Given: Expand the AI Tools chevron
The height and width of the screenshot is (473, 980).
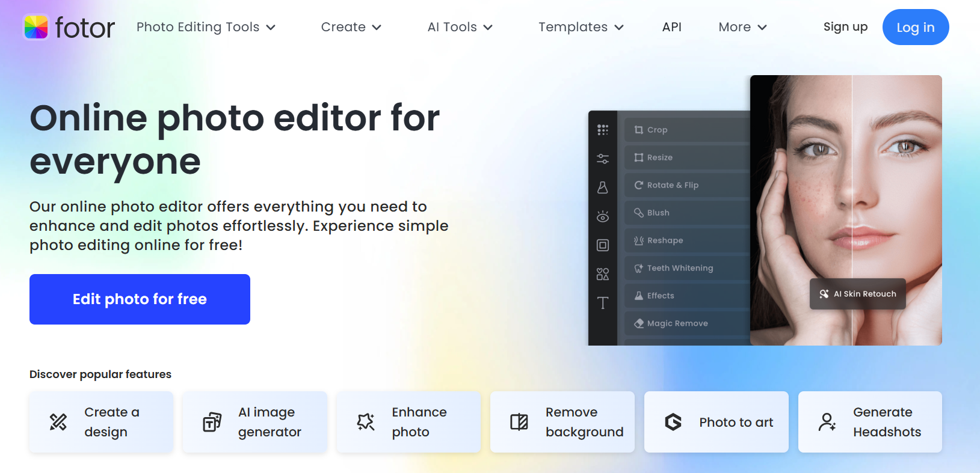Looking at the screenshot, I should [x=488, y=28].
